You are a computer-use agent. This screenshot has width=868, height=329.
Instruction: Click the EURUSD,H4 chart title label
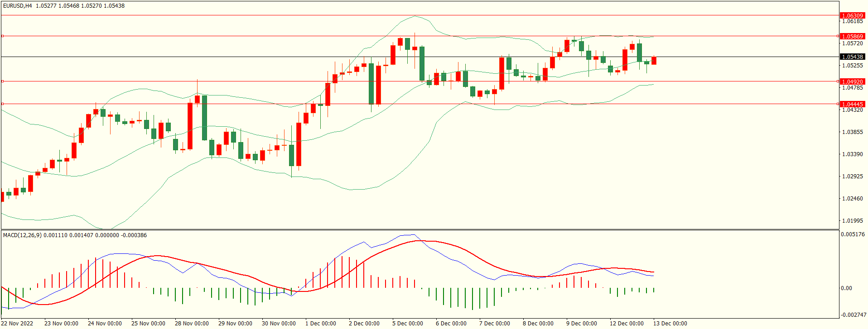(17, 6)
